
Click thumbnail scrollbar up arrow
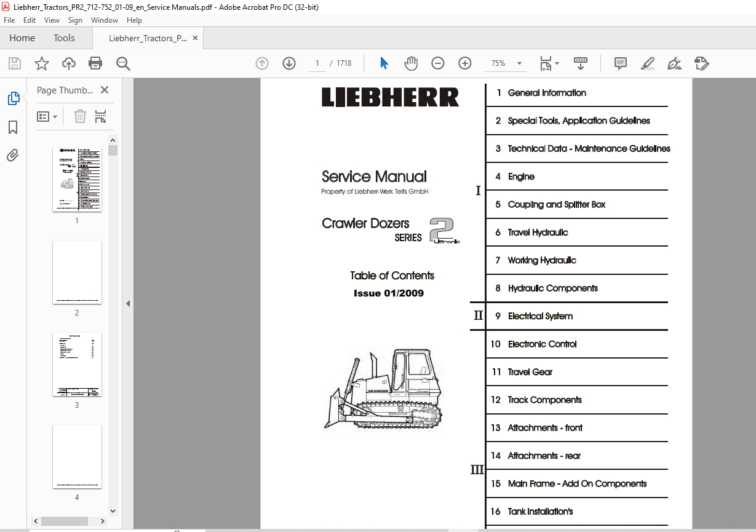tap(113, 140)
